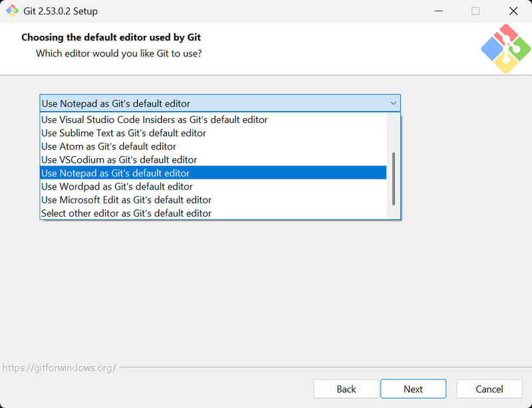Select VSCodium as the default editor
This screenshot has width=532, height=408.
point(119,160)
